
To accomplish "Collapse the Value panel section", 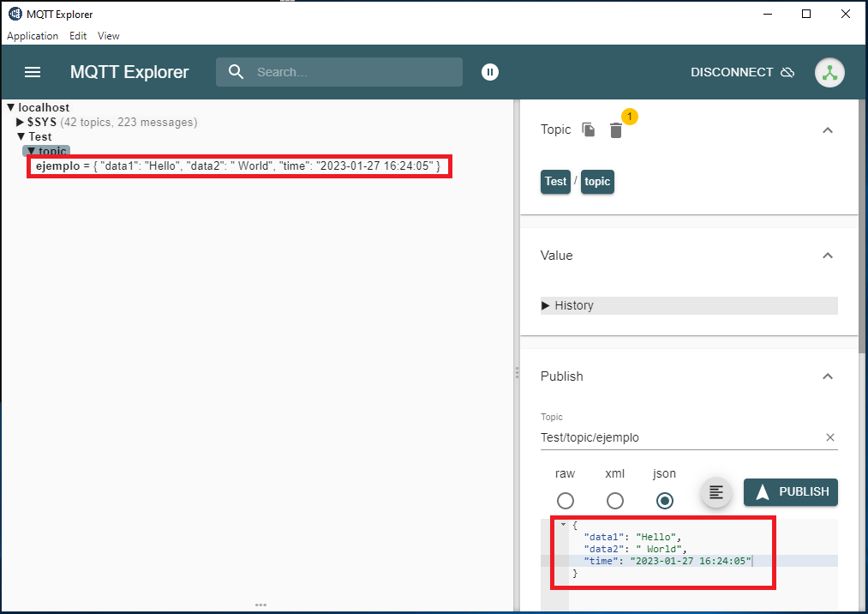I will [828, 256].
